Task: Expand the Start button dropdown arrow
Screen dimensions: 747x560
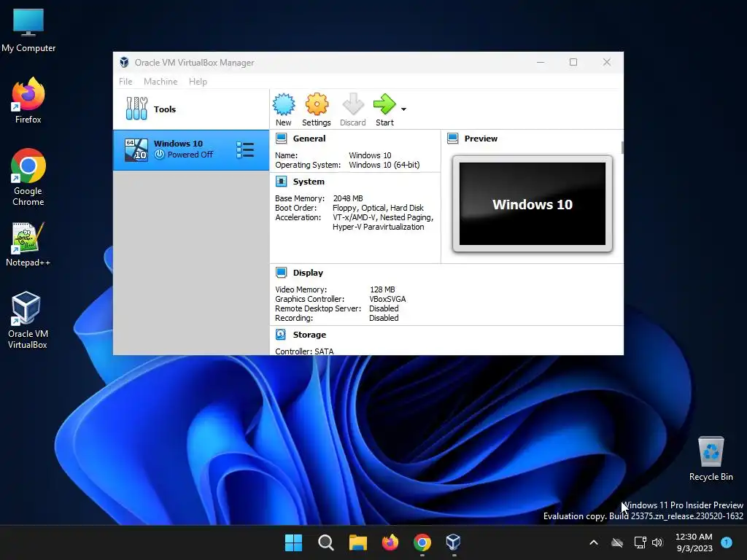Action: tap(403, 109)
